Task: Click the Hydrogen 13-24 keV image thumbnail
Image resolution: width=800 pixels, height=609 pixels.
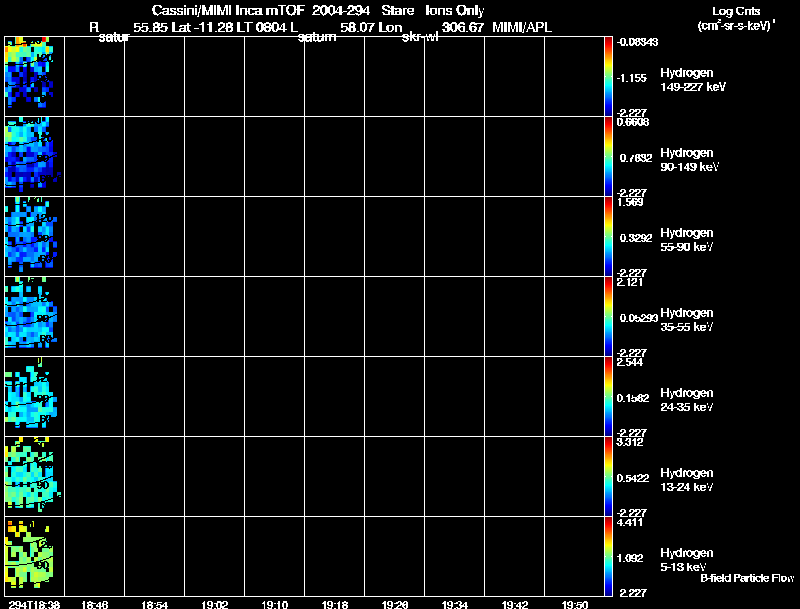Action: coord(34,476)
